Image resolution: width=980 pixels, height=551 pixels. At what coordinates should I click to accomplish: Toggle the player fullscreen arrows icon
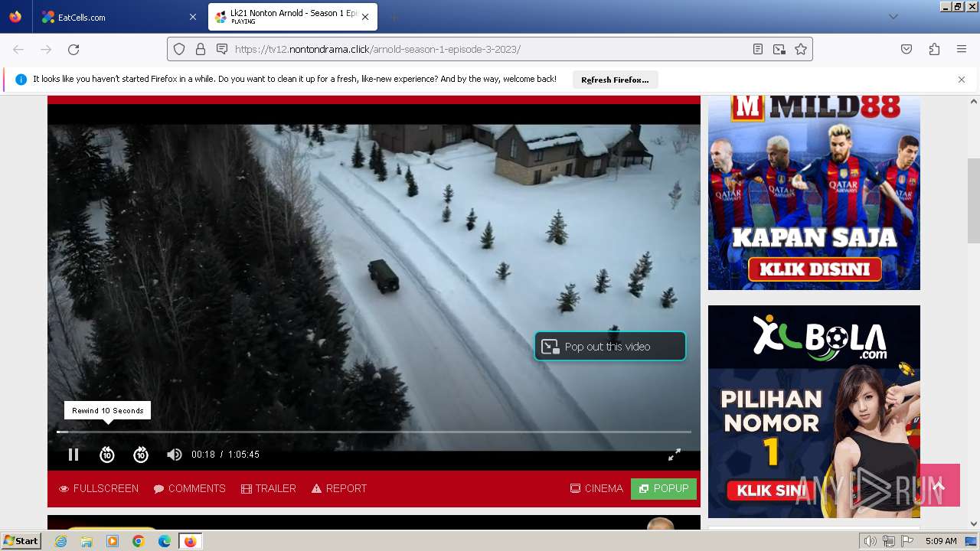tap(675, 455)
